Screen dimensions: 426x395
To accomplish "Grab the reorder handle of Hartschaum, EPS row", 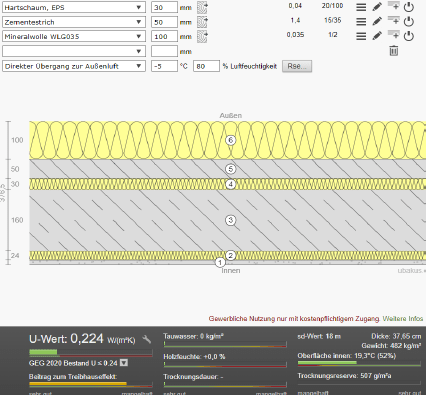I will (361, 7).
